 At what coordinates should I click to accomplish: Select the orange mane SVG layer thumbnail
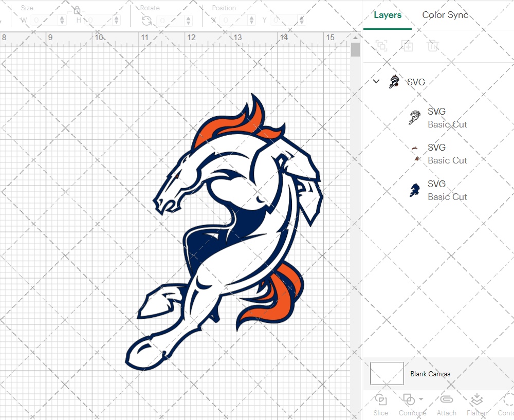click(415, 154)
